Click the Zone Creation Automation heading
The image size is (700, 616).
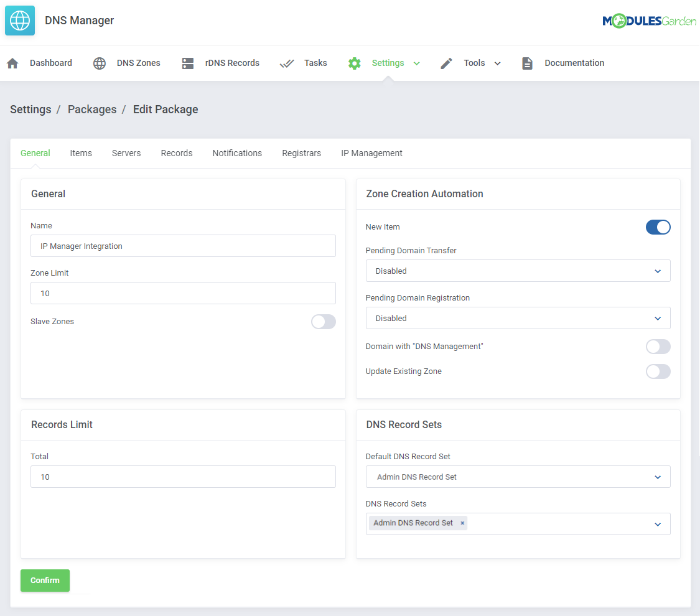click(x=424, y=194)
